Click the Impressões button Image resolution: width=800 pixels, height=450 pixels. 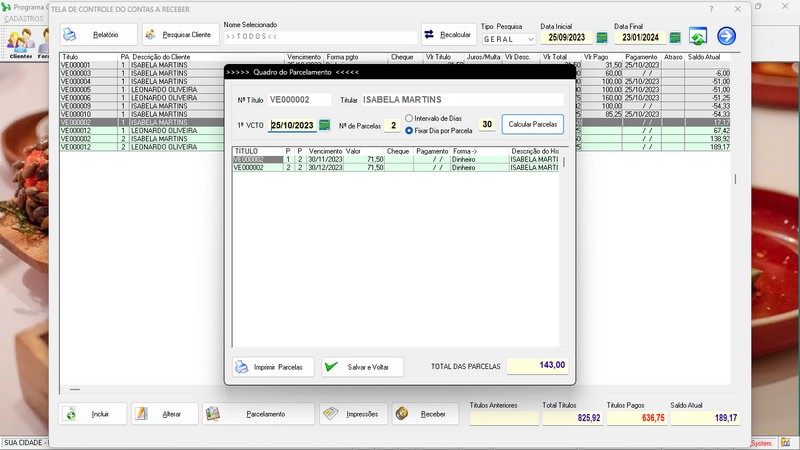coord(351,414)
